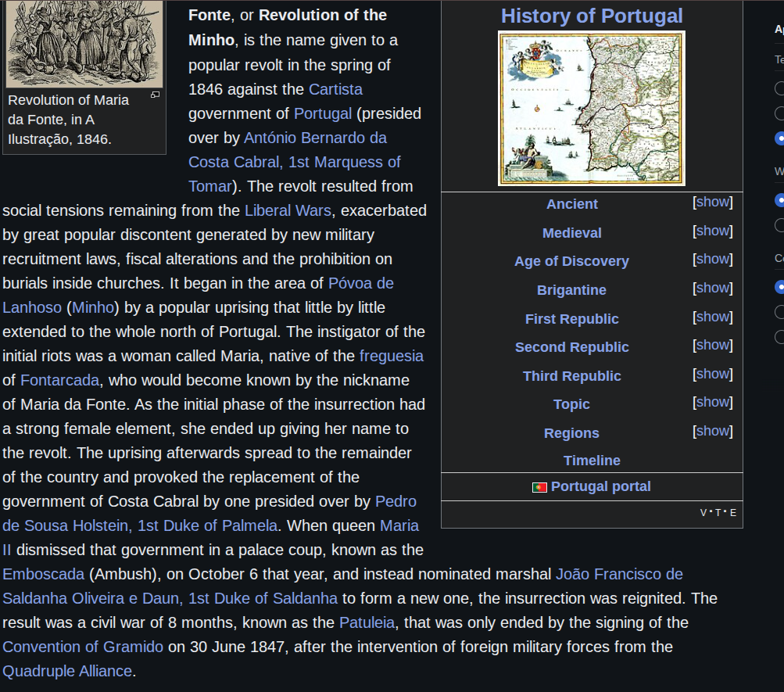Open the Portugal portal link
Screen dimensions: 784x692
click(601, 486)
